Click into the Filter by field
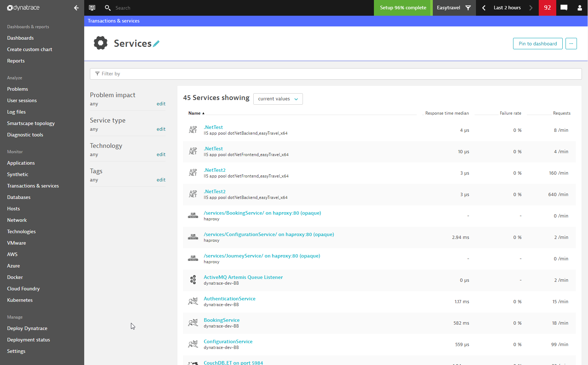The width and height of the screenshot is (588, 365). [336, 74]
